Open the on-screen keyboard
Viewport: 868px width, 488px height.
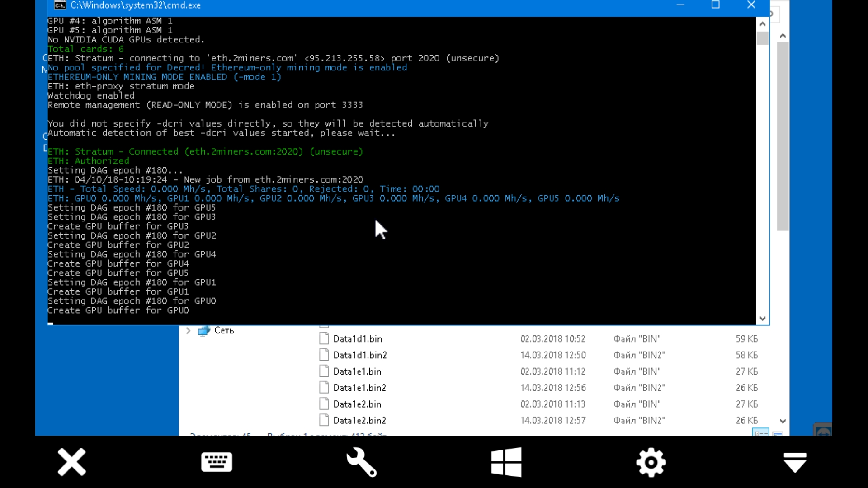[x=217, y=462]
